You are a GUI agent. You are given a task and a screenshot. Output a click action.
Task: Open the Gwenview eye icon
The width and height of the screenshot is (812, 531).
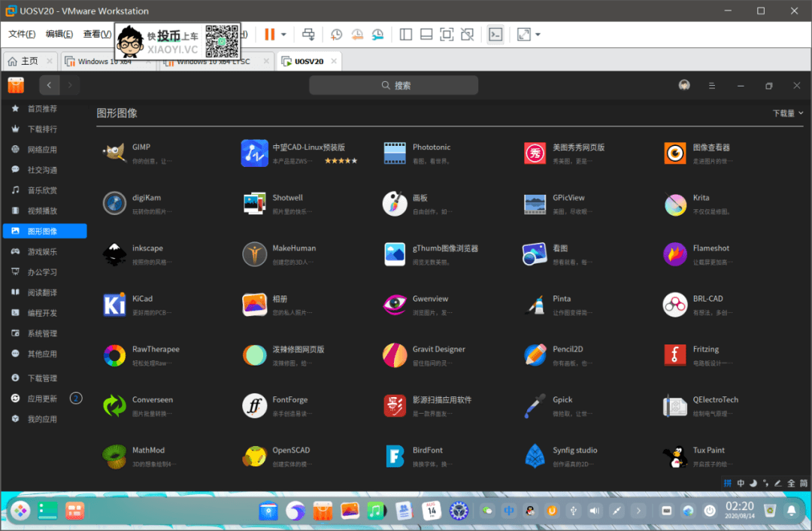(x=395, y=304)
